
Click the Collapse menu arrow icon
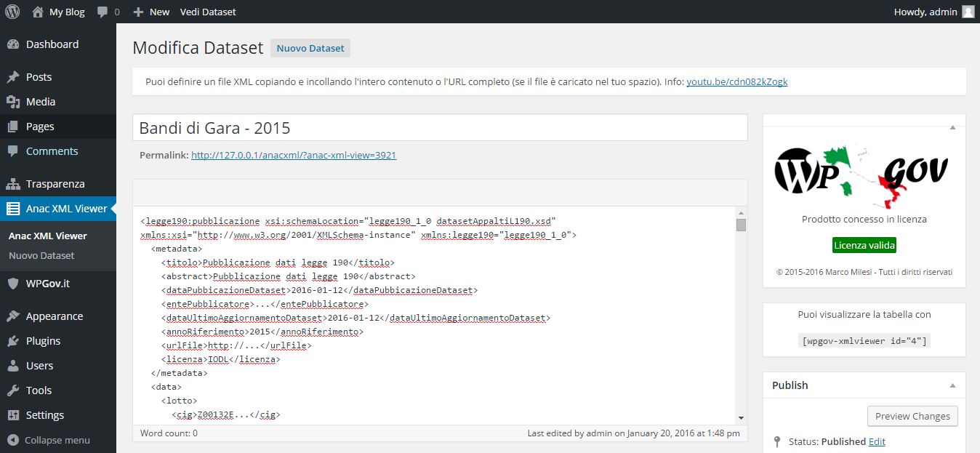click(12, 440)
